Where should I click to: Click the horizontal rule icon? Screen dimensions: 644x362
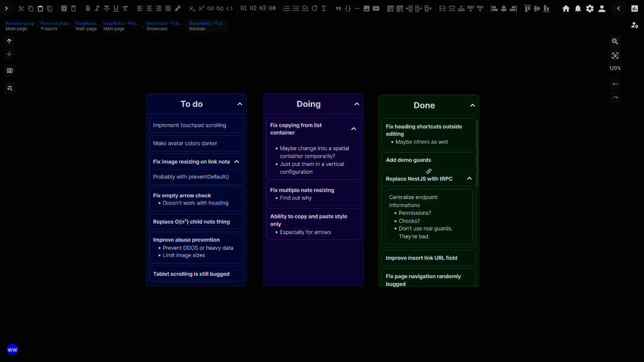[357, 8]
